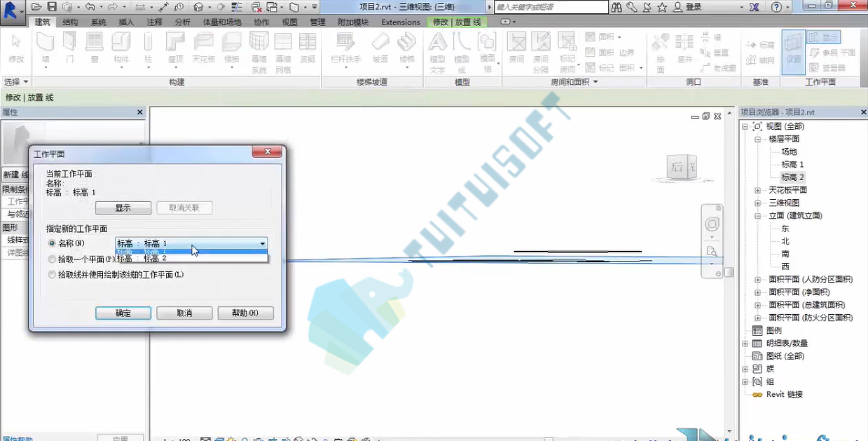868x441 pixels.
Task: Click the Revit application menu logo
Action: [11, 11]
